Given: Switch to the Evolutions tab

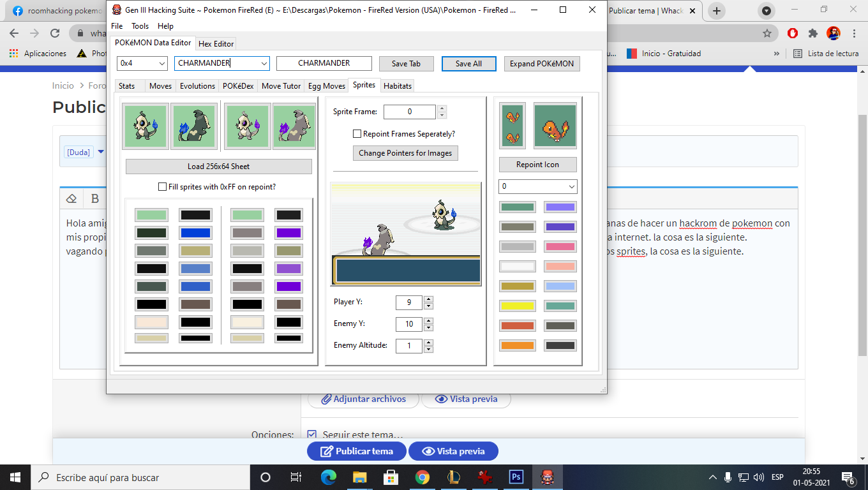Looking at the screenshot, I should [x=197, y=86].
